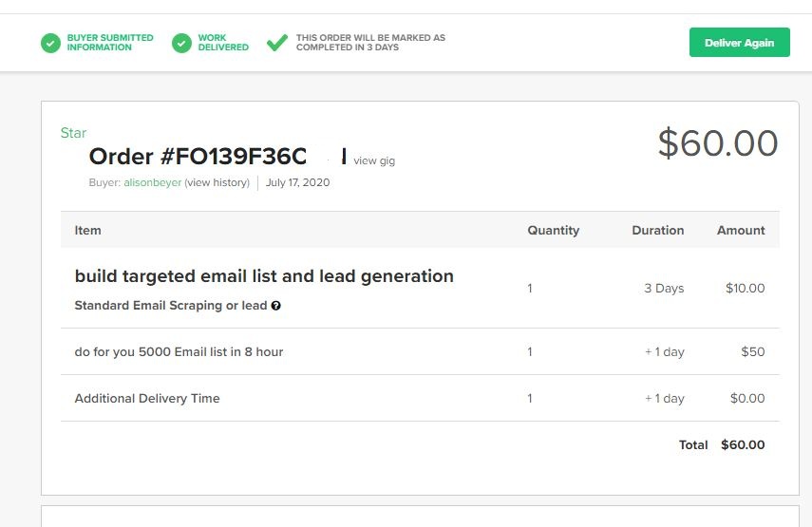Open the view history link
Viewport: 812px width, 527px height.
(x=217, y=182)
